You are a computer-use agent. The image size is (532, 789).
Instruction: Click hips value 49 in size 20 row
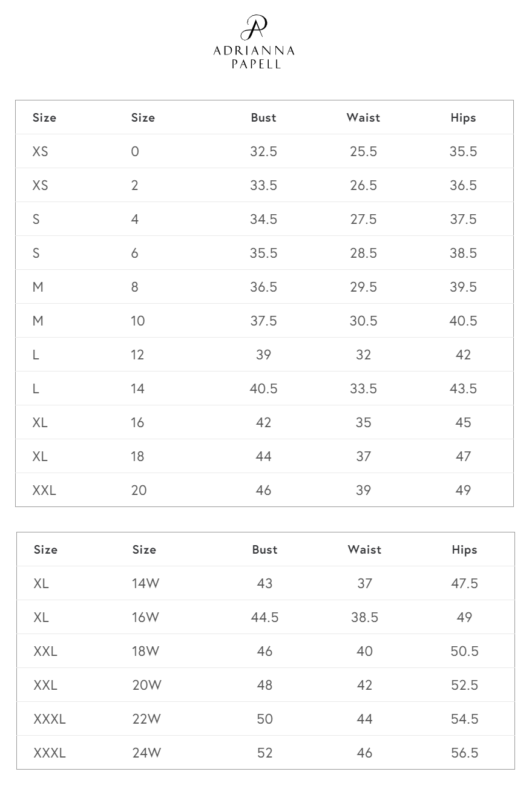click(463, 490)
